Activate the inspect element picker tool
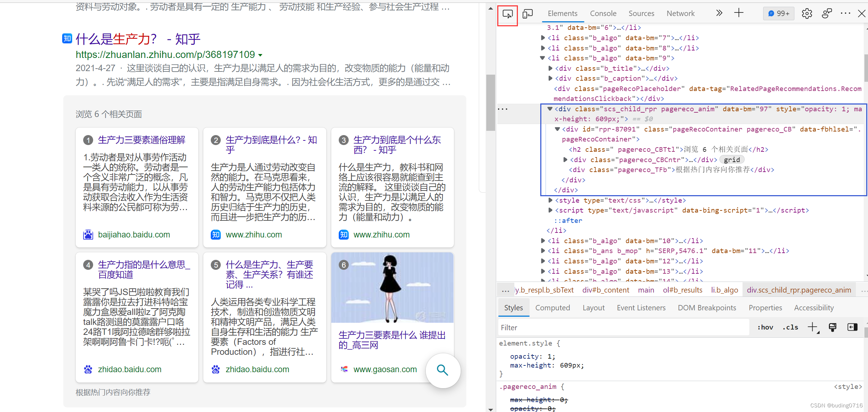 tap(507, 14)
